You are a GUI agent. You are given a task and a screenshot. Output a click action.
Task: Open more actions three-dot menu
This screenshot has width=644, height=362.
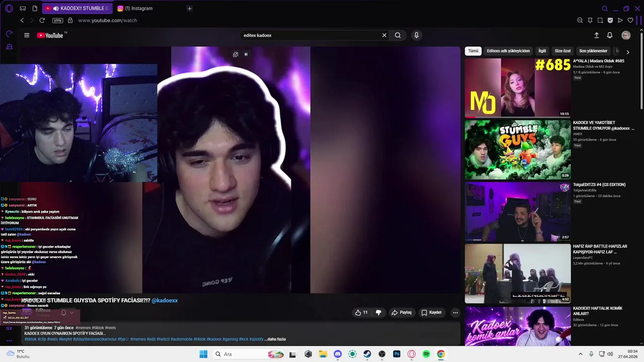(x=455, y=312)
